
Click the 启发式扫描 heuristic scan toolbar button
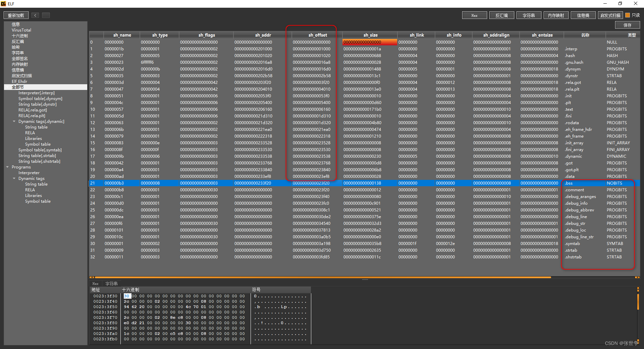point(610,15)
